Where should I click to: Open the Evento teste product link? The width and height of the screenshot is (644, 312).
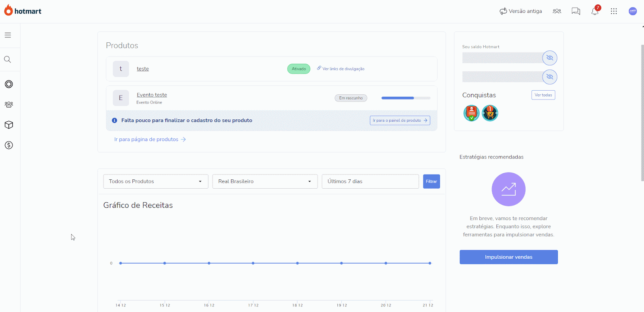coord(152,95)
